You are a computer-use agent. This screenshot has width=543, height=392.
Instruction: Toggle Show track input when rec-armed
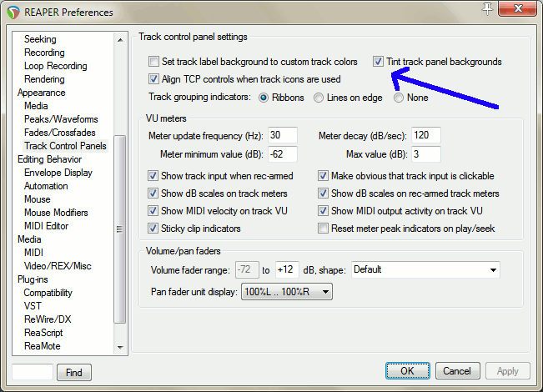(153, 176)
